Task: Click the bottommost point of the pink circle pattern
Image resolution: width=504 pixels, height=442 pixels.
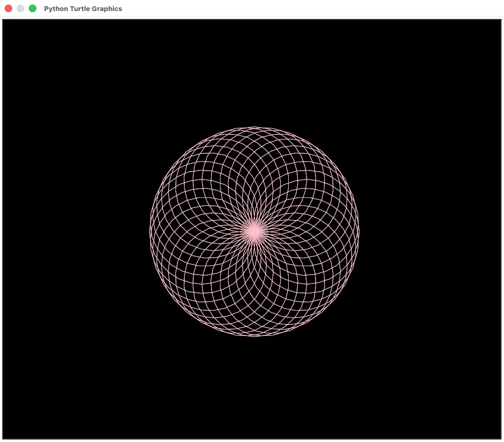Action: 254,335
